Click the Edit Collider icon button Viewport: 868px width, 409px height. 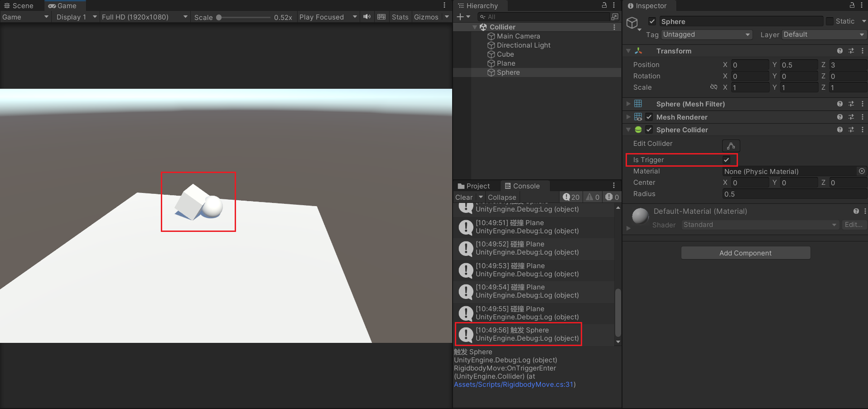731,146
